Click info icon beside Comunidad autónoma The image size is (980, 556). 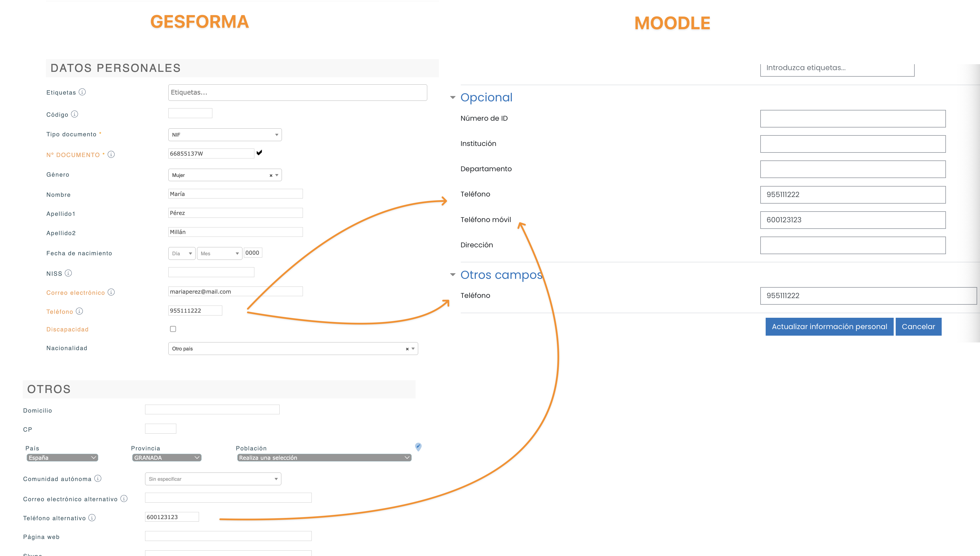[x=98, y=478]
